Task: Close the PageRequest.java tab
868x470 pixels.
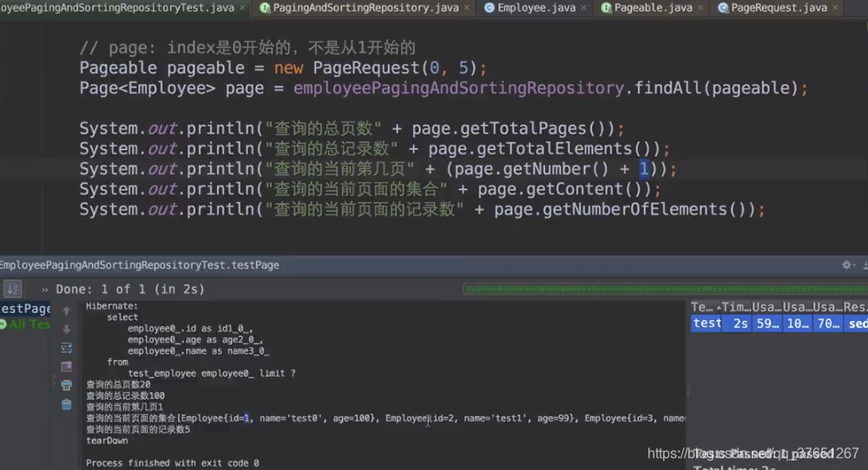Action: pyautogui.click(x=835, y=8)
